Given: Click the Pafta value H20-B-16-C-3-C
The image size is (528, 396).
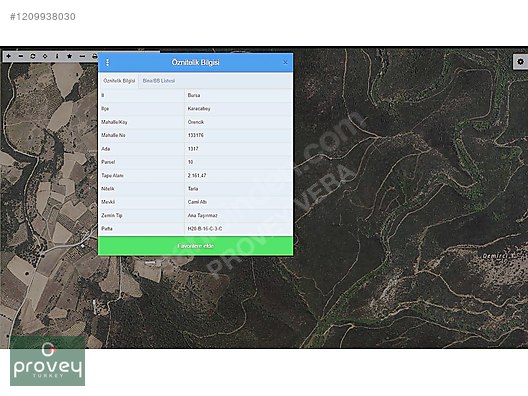Looking at the screenshot, I should (205, 229).
